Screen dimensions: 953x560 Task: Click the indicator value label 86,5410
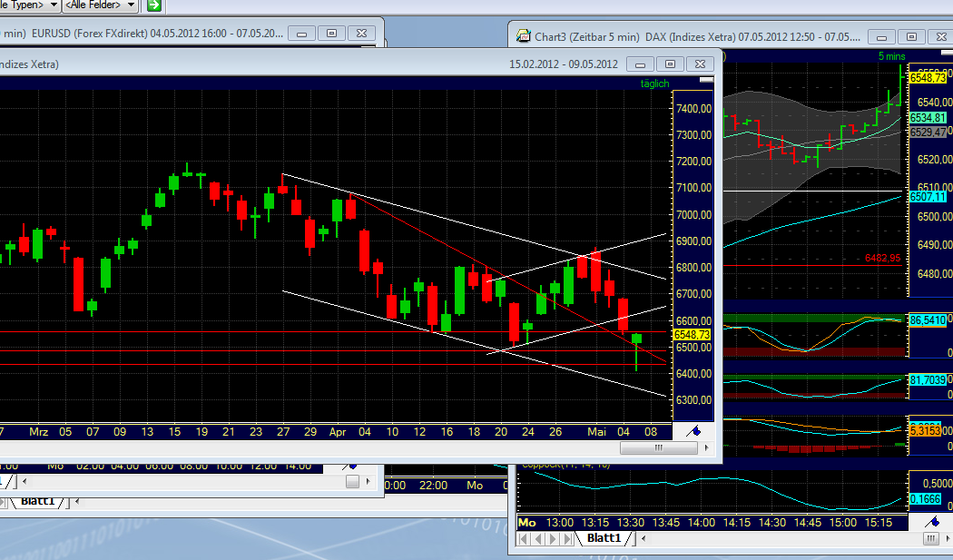tap(929, 319)
